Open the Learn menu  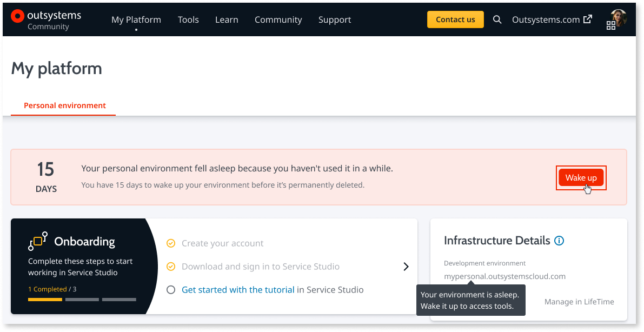click(227, 19)
